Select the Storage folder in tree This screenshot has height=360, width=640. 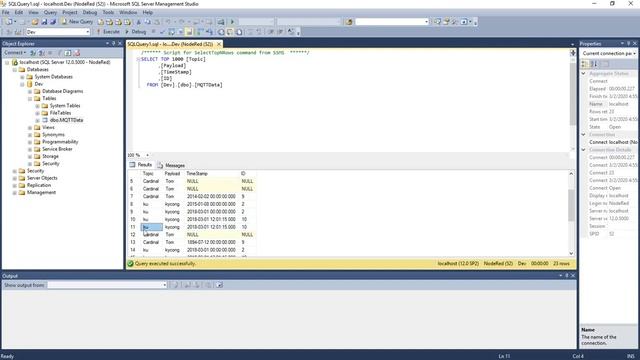pyautogui.click(x=50, y=156)
